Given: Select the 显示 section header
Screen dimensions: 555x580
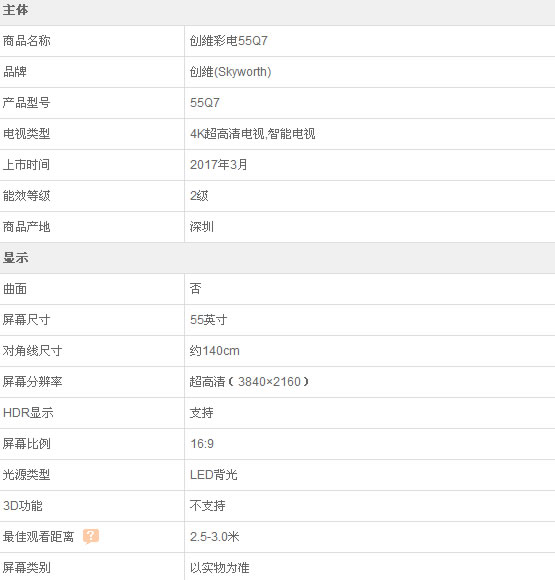Looking at the screenshot, I should coord(278,258).
